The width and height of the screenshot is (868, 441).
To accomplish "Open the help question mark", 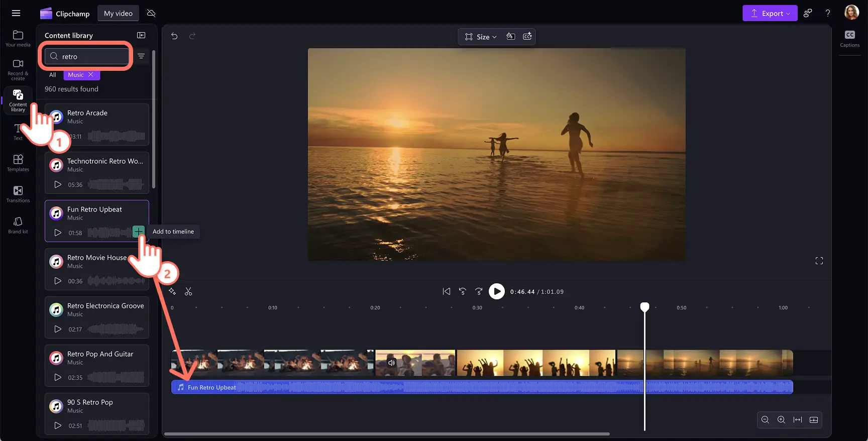I will [x=828, y=14].
